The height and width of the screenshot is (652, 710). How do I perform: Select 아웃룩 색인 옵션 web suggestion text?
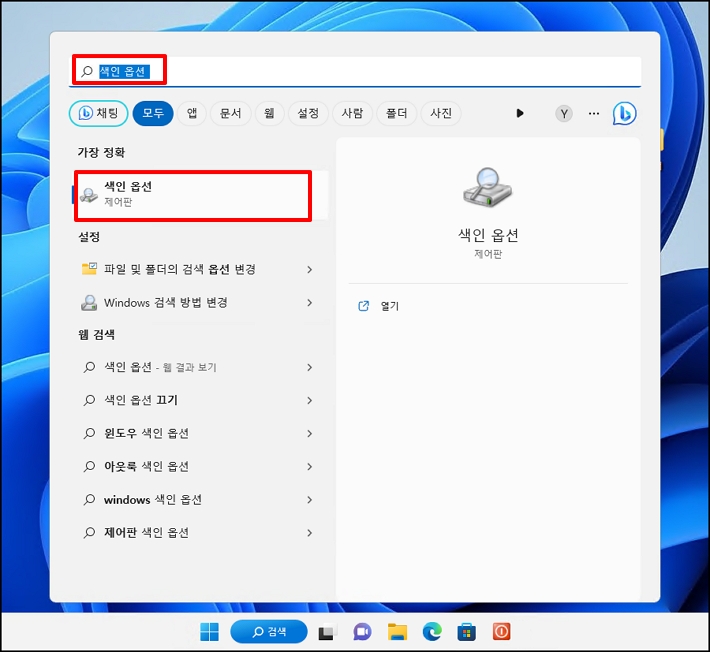coord(146,466)
